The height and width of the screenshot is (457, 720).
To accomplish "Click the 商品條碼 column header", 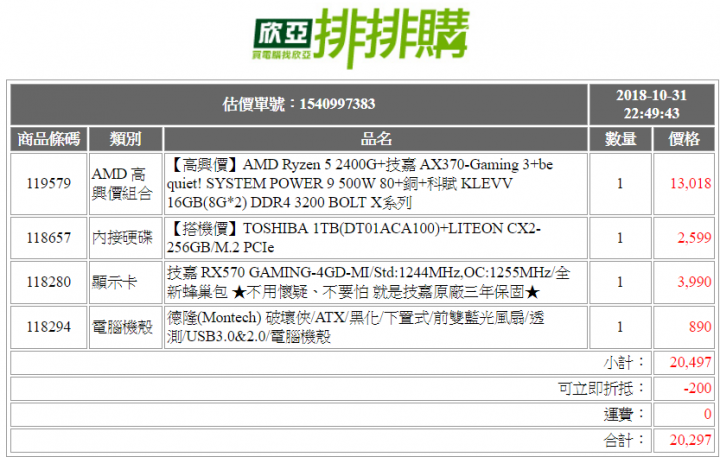I will (49, 139).
